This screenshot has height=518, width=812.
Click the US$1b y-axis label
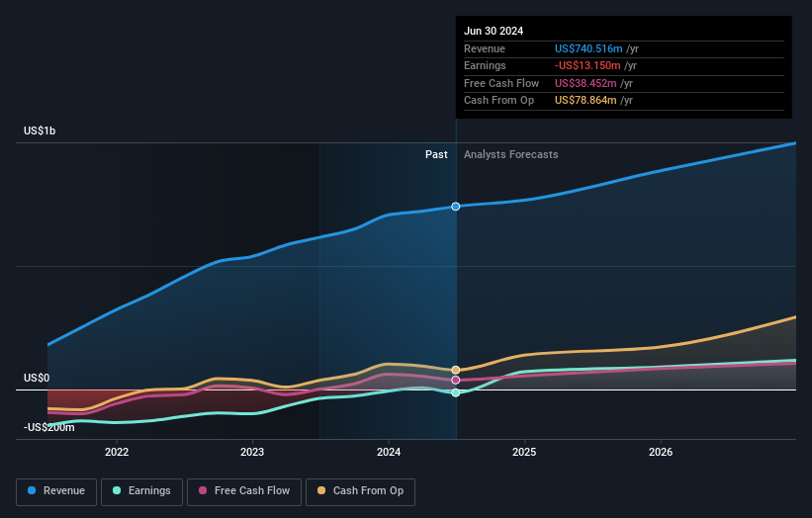(40, 130)
